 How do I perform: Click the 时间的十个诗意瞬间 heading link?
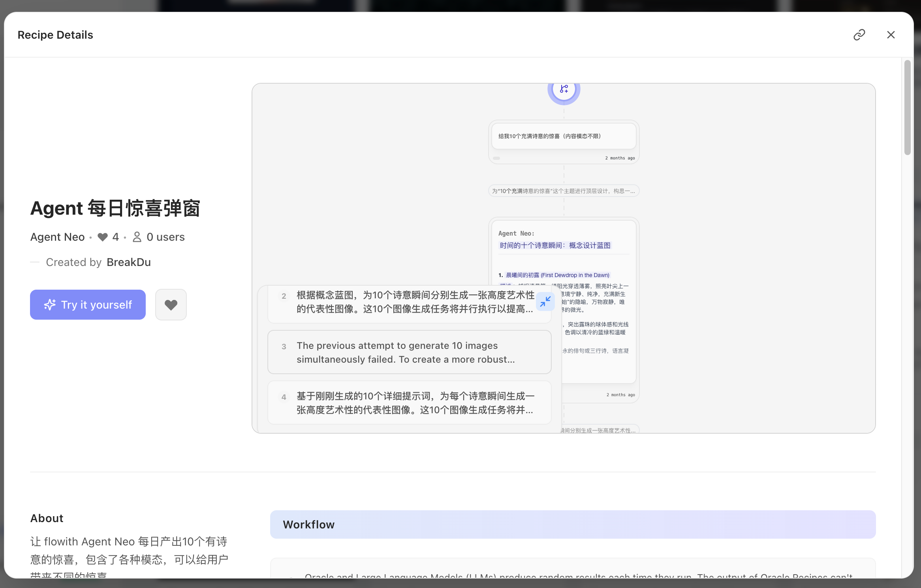point(555,245)
